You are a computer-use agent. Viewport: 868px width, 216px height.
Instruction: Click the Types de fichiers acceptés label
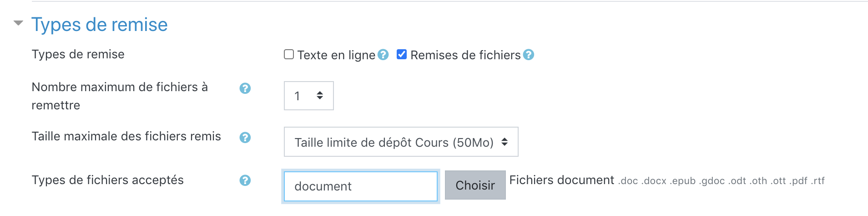tap(107, 180)
